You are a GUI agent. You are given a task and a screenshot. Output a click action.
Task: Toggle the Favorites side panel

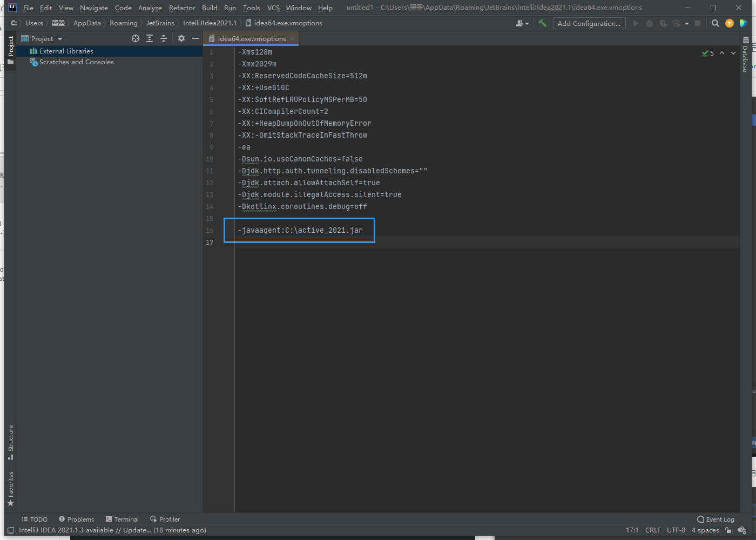click(x=10, y=488)
